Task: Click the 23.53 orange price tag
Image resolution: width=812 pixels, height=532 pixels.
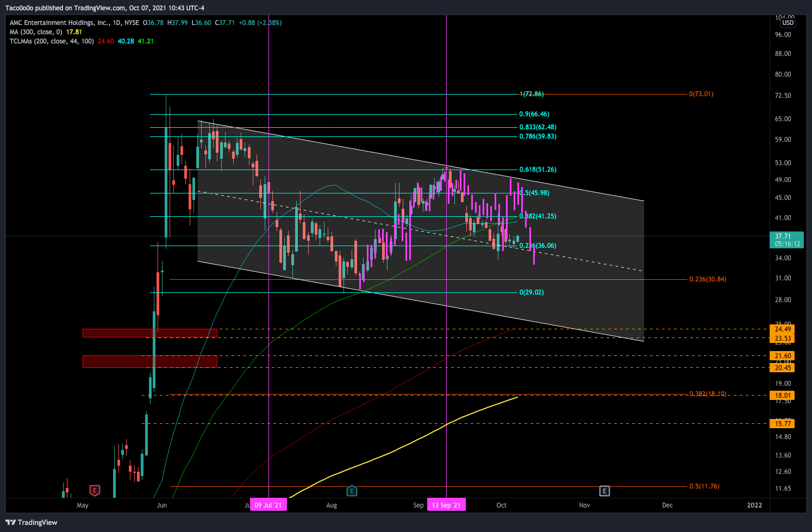Action: (x=783, y=338)
